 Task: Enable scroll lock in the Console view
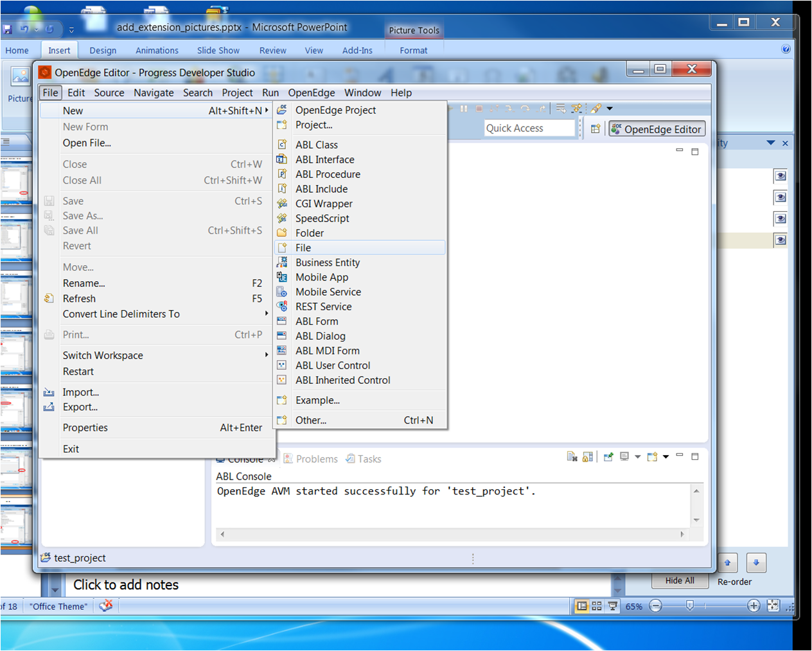click(x=587, y=456)
